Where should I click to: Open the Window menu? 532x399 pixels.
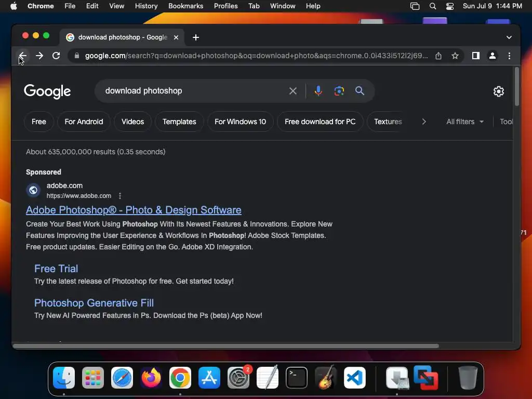[283, 6]
